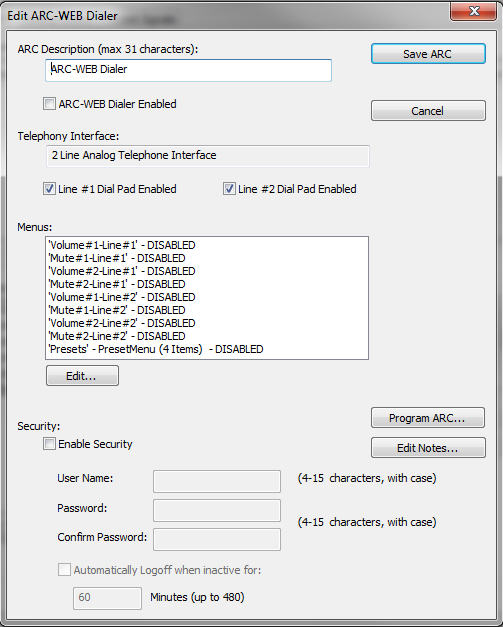Image resolution: width=503 pixels, height=627 pixels.
Task: Select 'Mute#1-Line#1' menu entry
Action: tap(207, 258)
